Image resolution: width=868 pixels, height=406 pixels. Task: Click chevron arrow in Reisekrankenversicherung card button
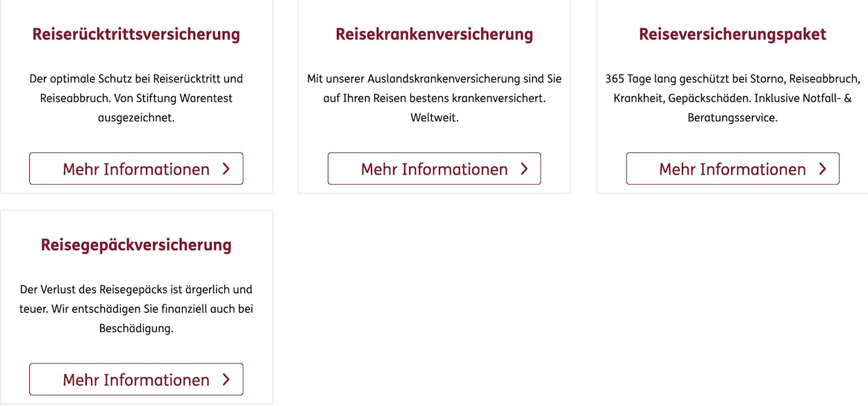pyautogui.click(x=524, y=169)
